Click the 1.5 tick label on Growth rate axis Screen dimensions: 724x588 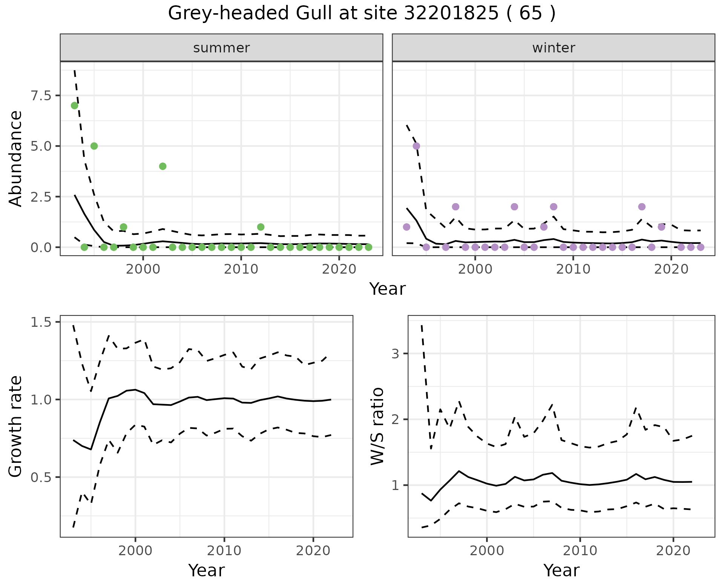tap(41, 322)
